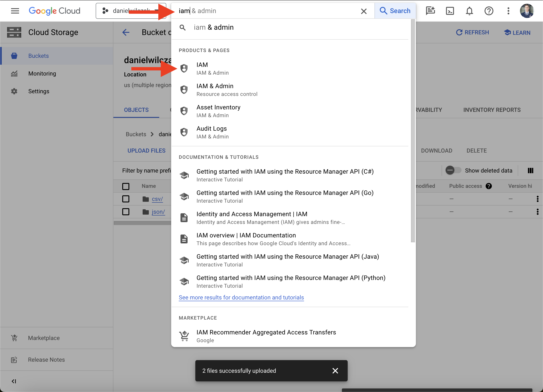The image size is (543, 392).
Task: Open the hamburger navigation menu
Action: 15,11
